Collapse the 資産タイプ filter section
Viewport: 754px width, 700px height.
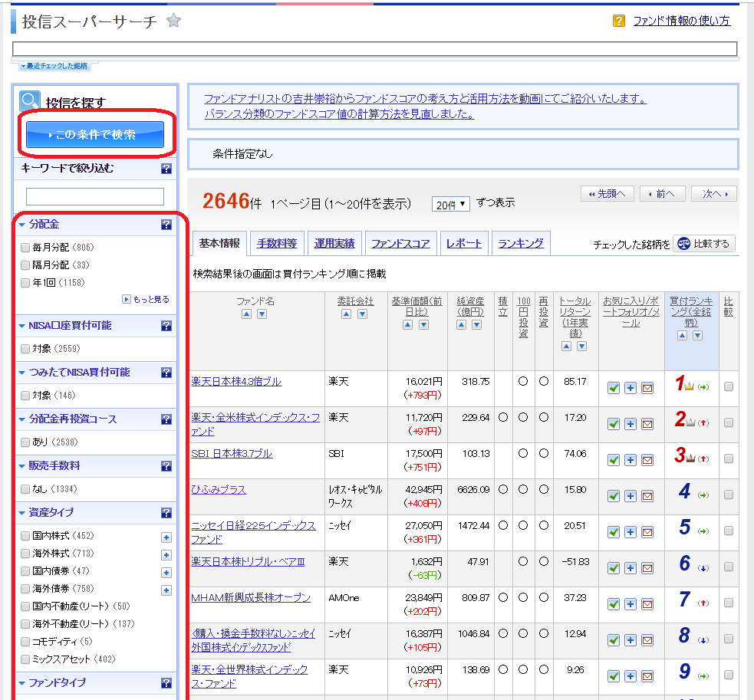click(22, 513)
